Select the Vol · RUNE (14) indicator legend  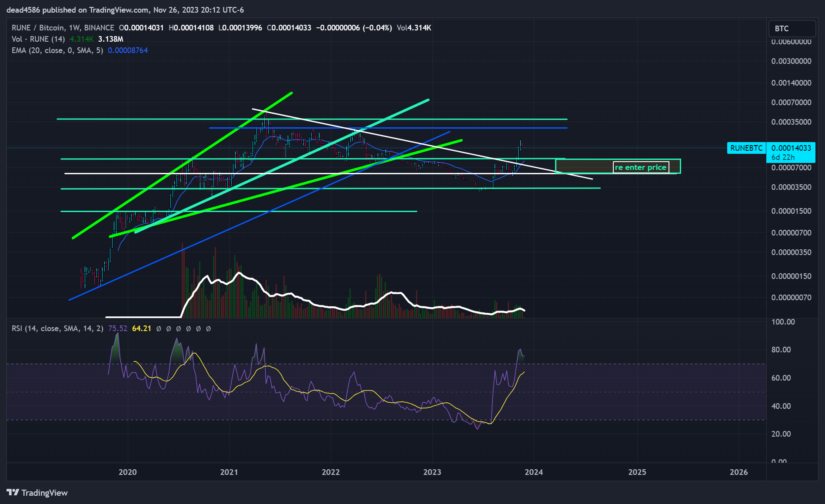click(38, 39)
